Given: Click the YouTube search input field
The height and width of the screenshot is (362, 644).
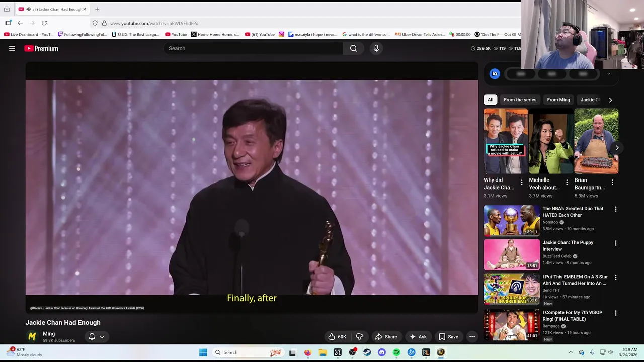Looking at the screenshot, I should [253, 48].
